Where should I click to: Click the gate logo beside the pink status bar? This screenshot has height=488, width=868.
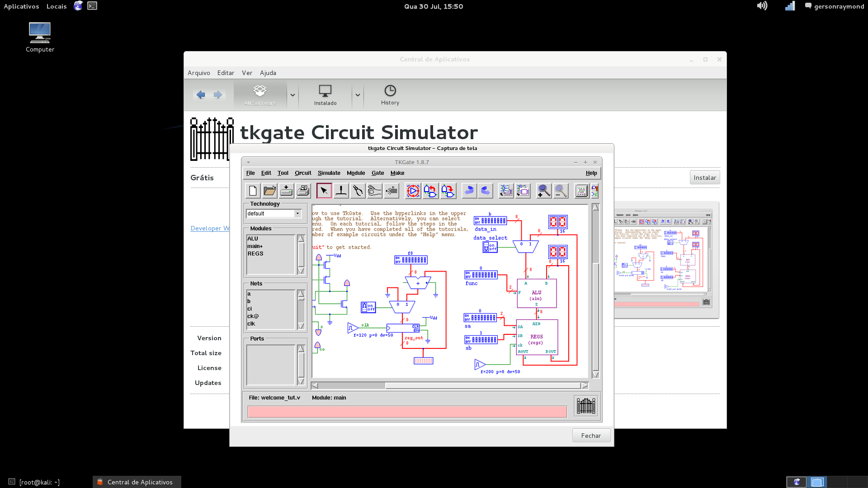[586, 406]
